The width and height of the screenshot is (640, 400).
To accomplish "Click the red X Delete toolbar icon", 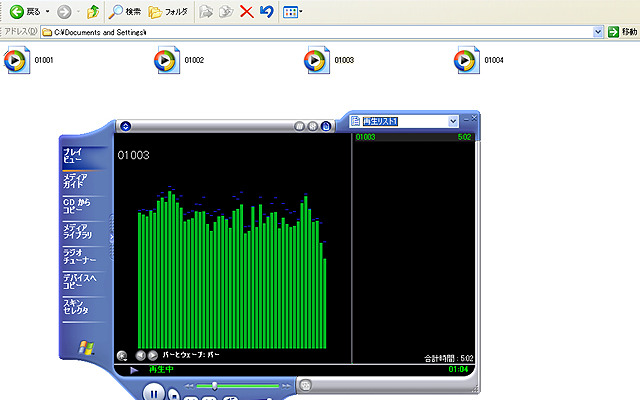I will click(x=247, y=12).
